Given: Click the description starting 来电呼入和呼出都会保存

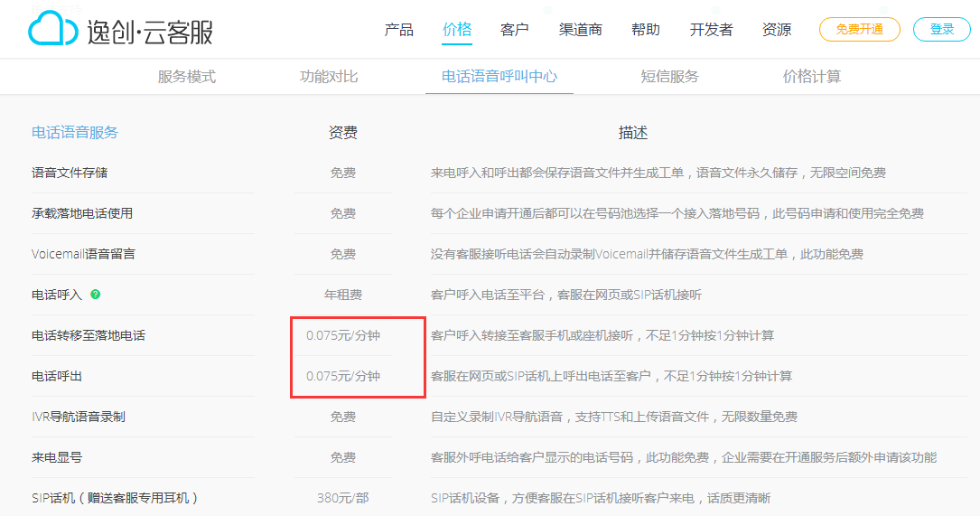Looking at the screenshot, I should pyautogui.click(x=658, y=173).
